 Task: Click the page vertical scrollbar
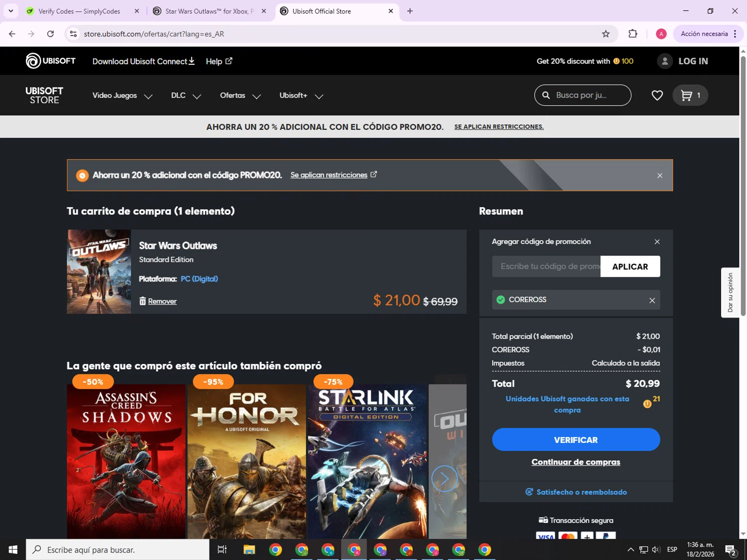[x=743, y=186]
